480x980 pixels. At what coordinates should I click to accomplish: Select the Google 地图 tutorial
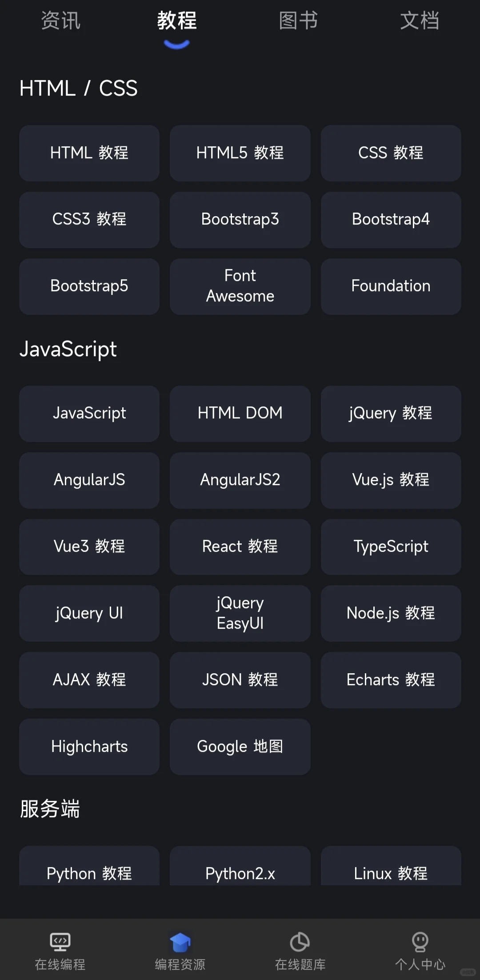point(240,747)
